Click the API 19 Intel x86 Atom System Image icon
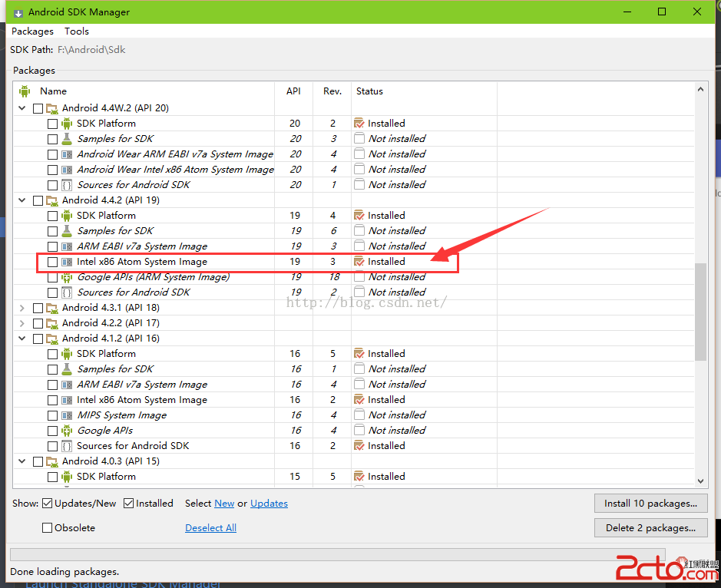721x588 pixels. pyautogui.click(x=67, y=262)
